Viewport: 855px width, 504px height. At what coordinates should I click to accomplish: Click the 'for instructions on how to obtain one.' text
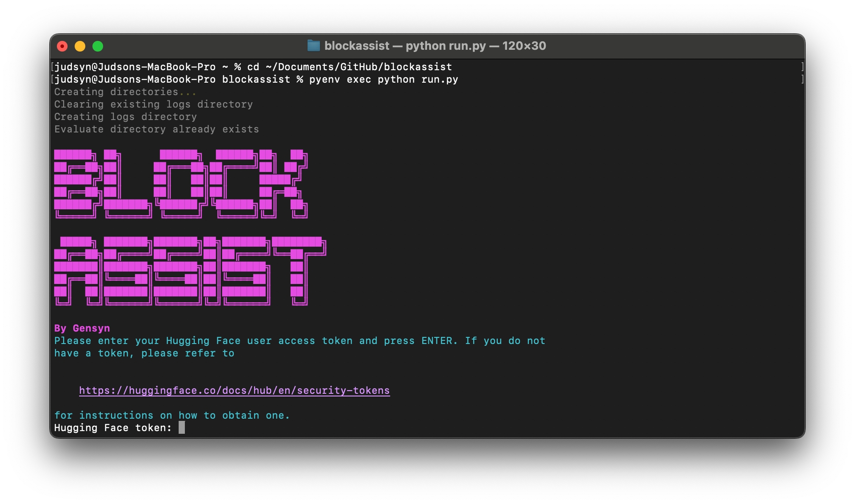172,416
